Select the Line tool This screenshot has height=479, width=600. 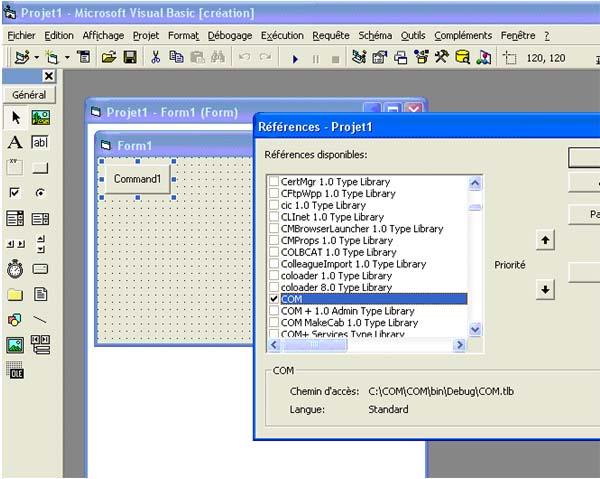[40, 319]
